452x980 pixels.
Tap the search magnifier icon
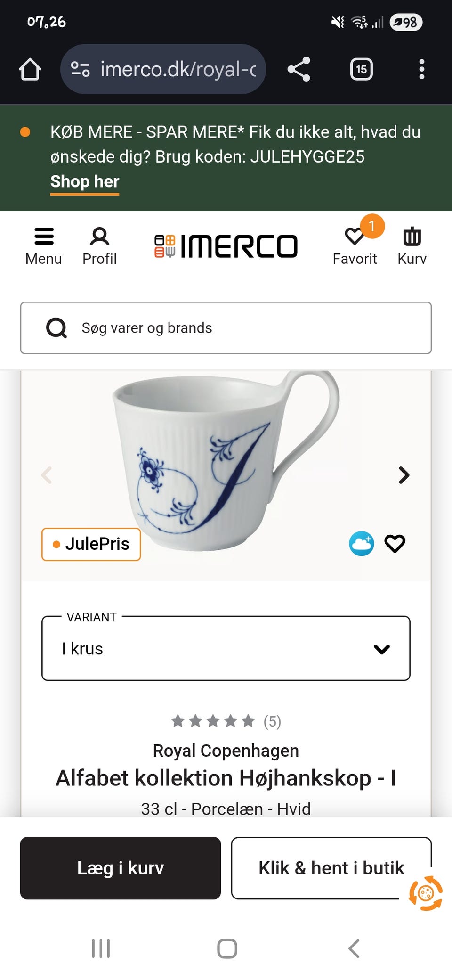click(56, 327)
